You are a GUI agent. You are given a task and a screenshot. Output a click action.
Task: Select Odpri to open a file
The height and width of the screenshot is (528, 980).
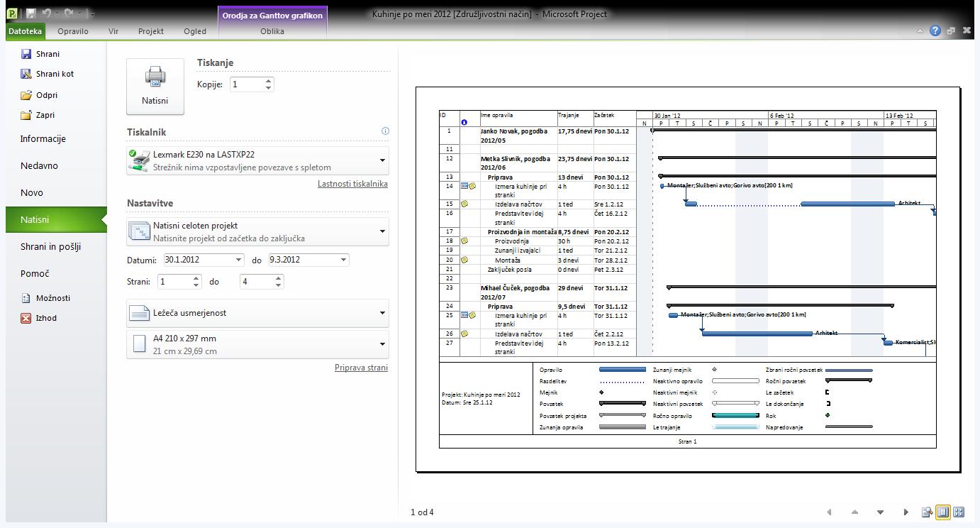[39, 95]
